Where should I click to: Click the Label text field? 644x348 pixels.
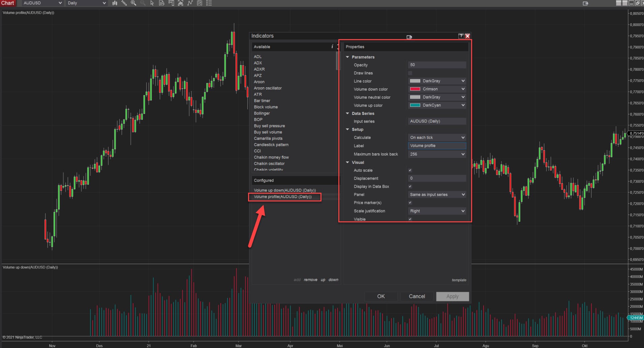pyautogui.click(x=437, y=146)
